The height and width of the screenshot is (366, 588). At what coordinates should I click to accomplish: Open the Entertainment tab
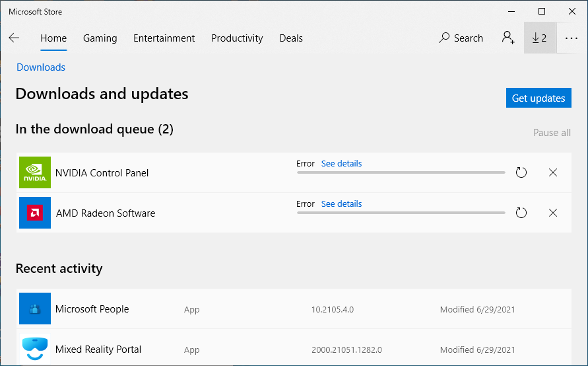point(164,38)
